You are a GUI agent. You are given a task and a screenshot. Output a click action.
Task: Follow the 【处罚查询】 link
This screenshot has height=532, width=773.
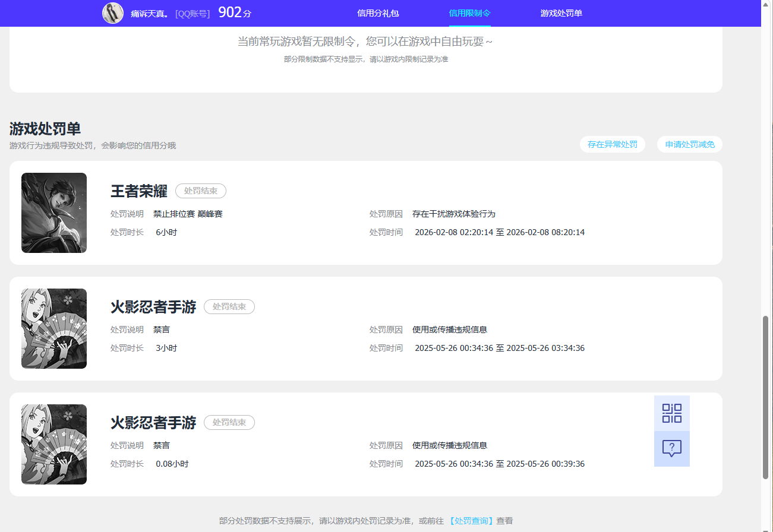click(471, 521)
